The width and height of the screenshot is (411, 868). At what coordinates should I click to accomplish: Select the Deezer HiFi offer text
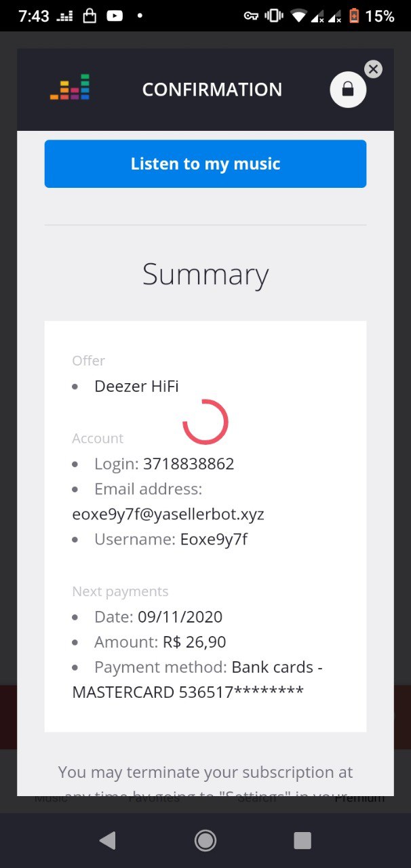pyautogui.click(x=136, y=387)
